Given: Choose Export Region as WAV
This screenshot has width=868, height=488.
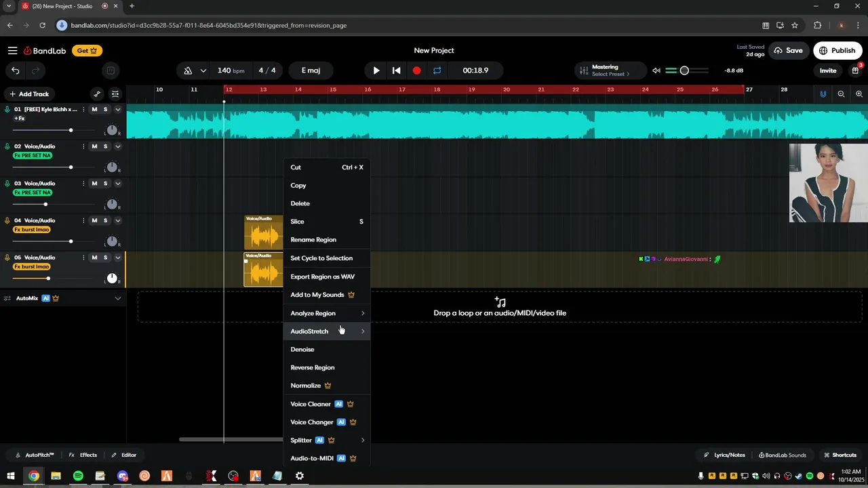Looking at the screenshot, I should (327, 277).
